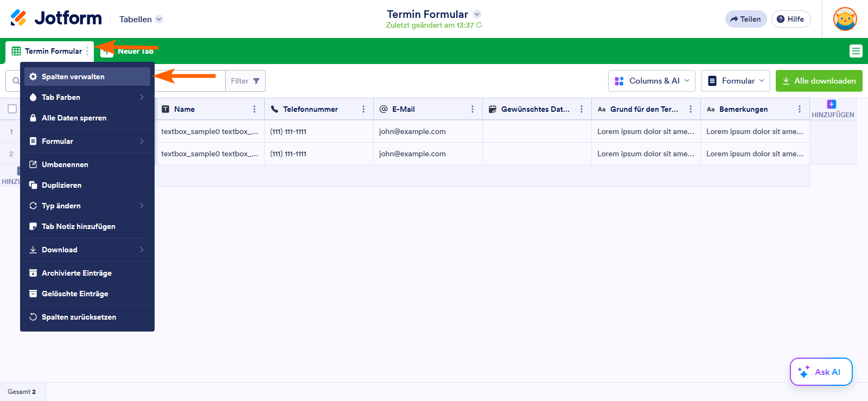The height and width of the screenshot is (401, 868).
Task: Select Tab Notiz hinzufügen
Action: pos(87,226)
